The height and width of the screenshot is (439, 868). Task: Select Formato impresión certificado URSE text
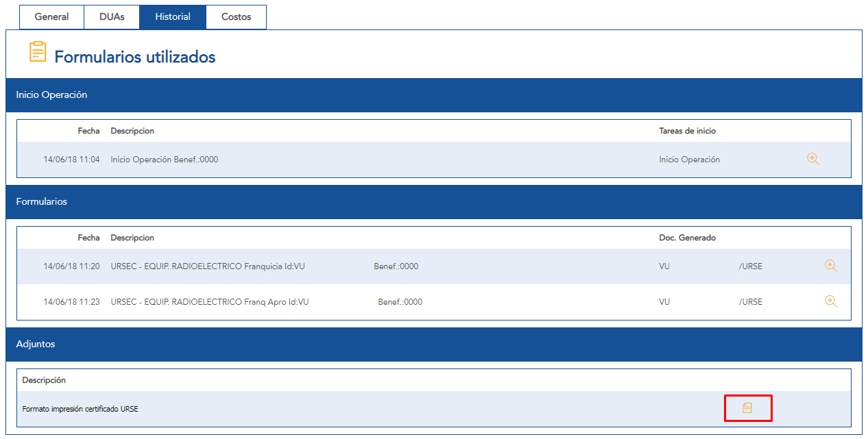pos(80,410)
